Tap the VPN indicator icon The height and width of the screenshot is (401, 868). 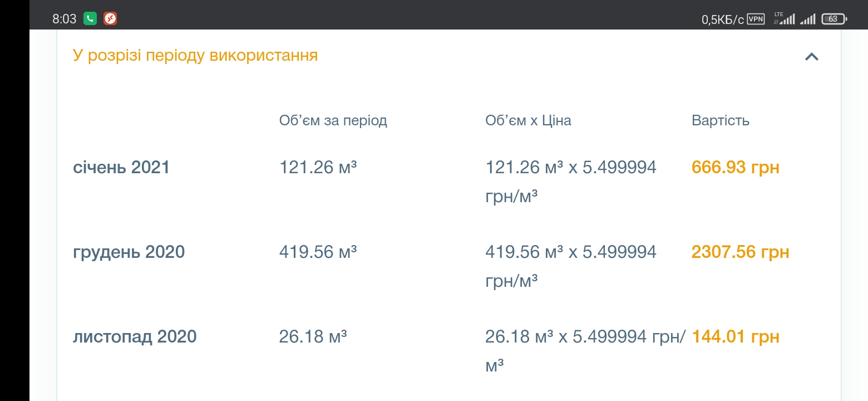756,19
